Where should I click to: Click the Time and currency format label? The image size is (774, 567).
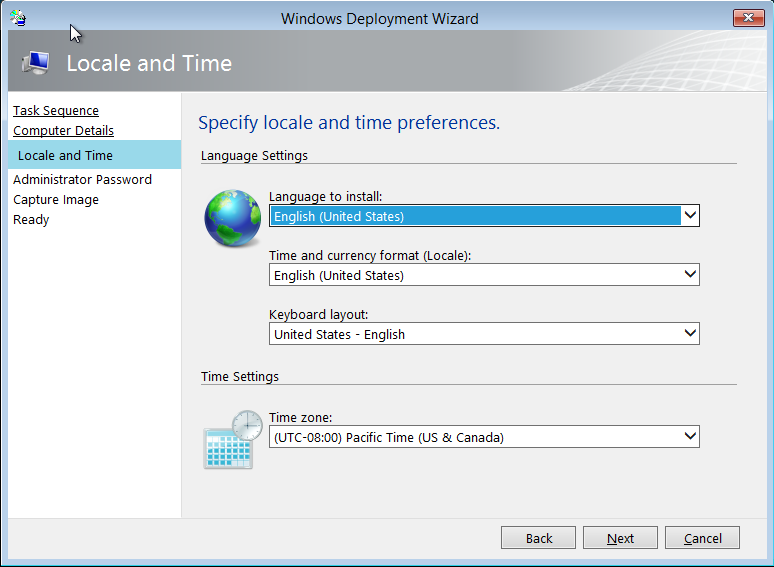point(370,256)
